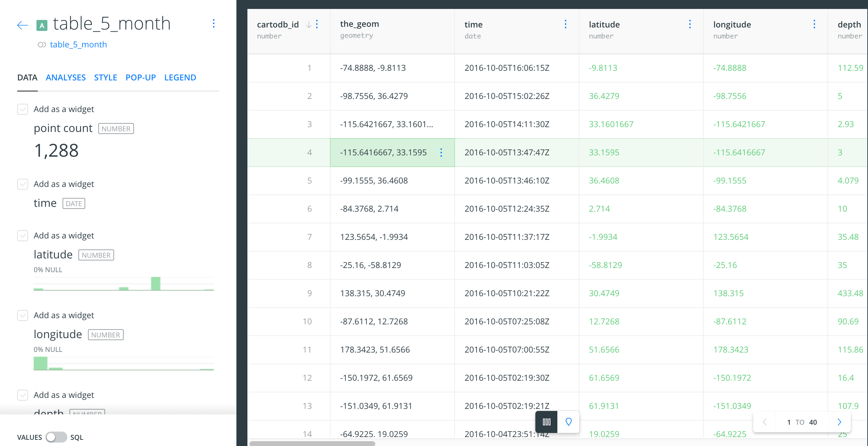Viewport: 868px width, 446px height.
Task: Select depth cell 112.59
Action: point(848,68)
